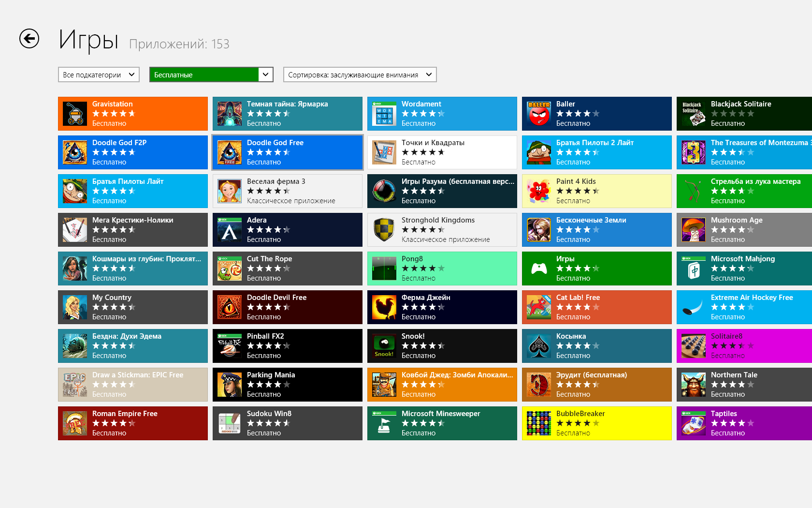This screenshot has width=812, height=508.
Task: Click the Draw a Stickman: EPIC Free title
Action: pos(138,375)
